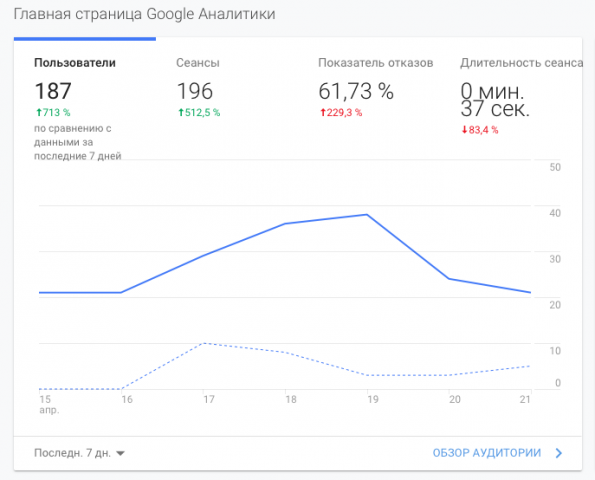Screen dimensions: 595x480
Task: Click the green 512,5 % change indicator
Action: (x=199, y=113)
